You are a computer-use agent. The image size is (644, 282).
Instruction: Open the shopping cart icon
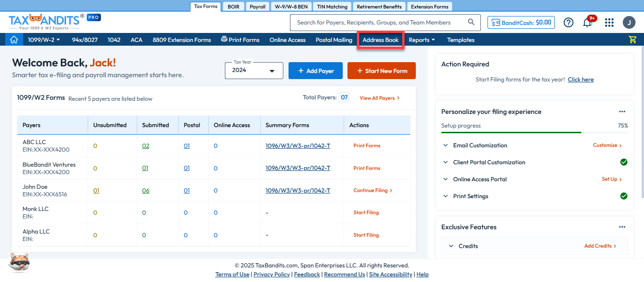tap(633, 40)
